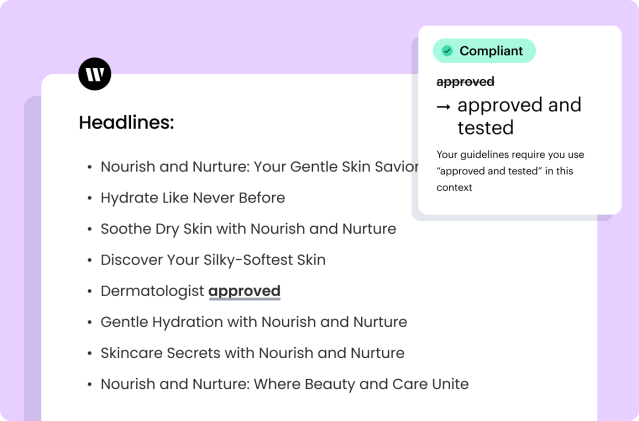Viewport: 639px width, 421px height.
Task: Click 'Skincare Secrets with Nourish and Nurture'
Action: tap(253, 353)
